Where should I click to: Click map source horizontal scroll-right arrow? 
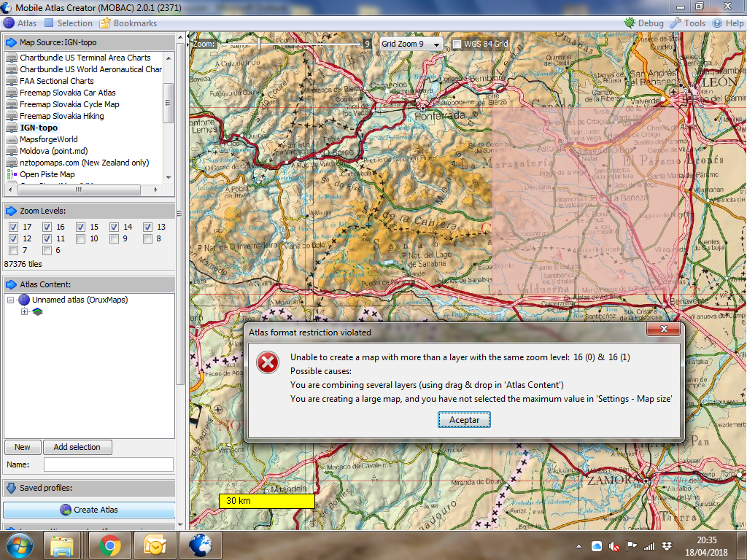156,190
